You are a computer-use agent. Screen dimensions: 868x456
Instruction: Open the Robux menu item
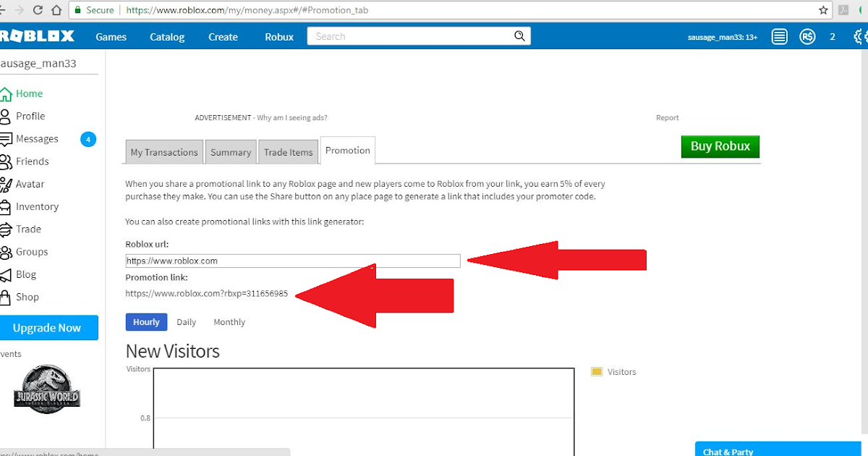click(x=279, y=37)
